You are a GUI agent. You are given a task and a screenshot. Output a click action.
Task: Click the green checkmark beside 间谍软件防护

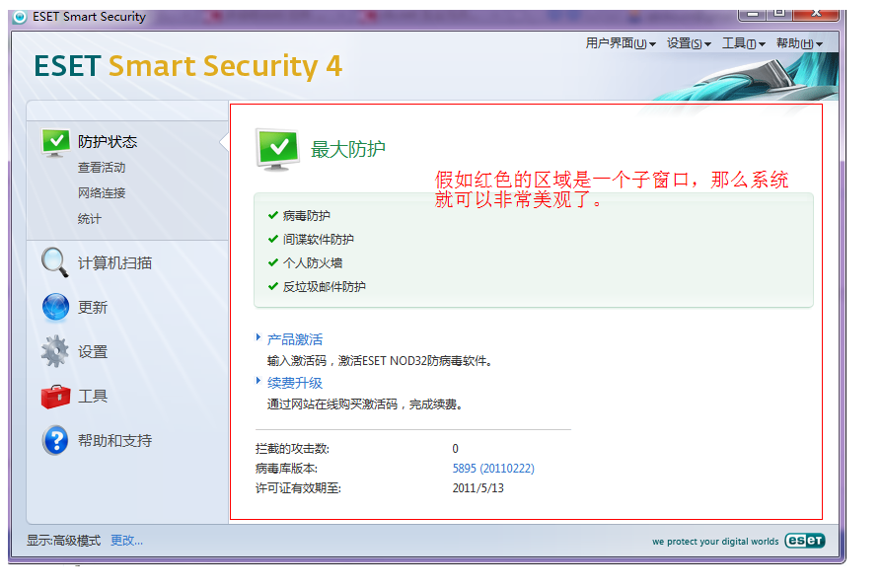point(273,239)
